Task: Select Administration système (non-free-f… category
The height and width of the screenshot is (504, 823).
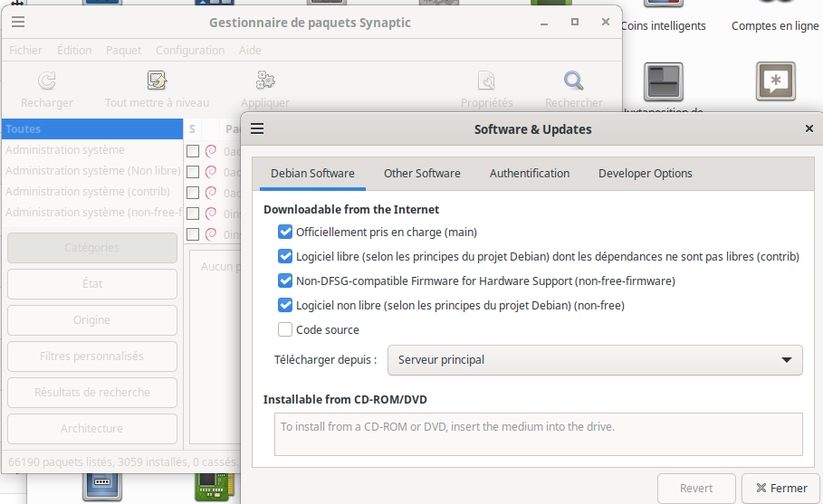Action: (x=92, y=213)
